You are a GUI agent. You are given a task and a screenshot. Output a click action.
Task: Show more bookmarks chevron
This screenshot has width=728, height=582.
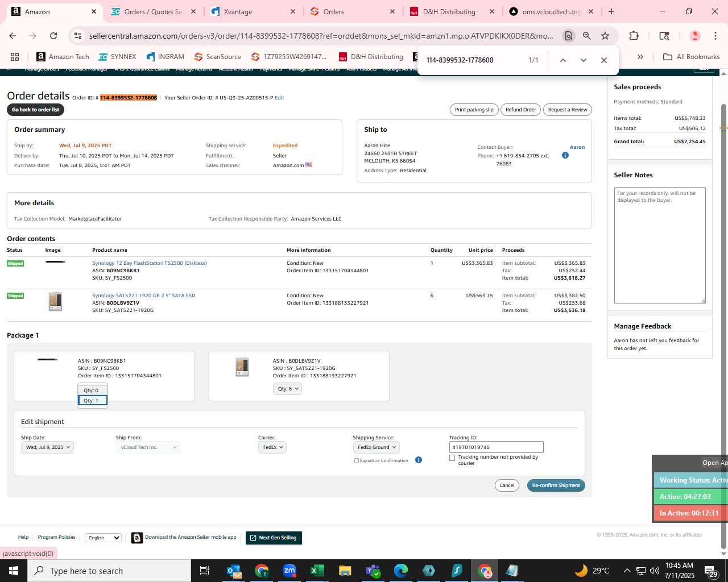click(640, 57)
